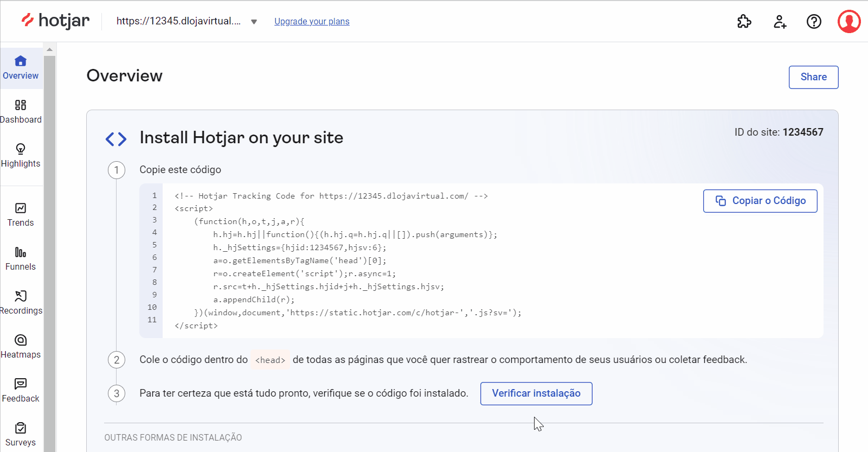Open Heatmaps in the sidebar

[x=21, y=347]
